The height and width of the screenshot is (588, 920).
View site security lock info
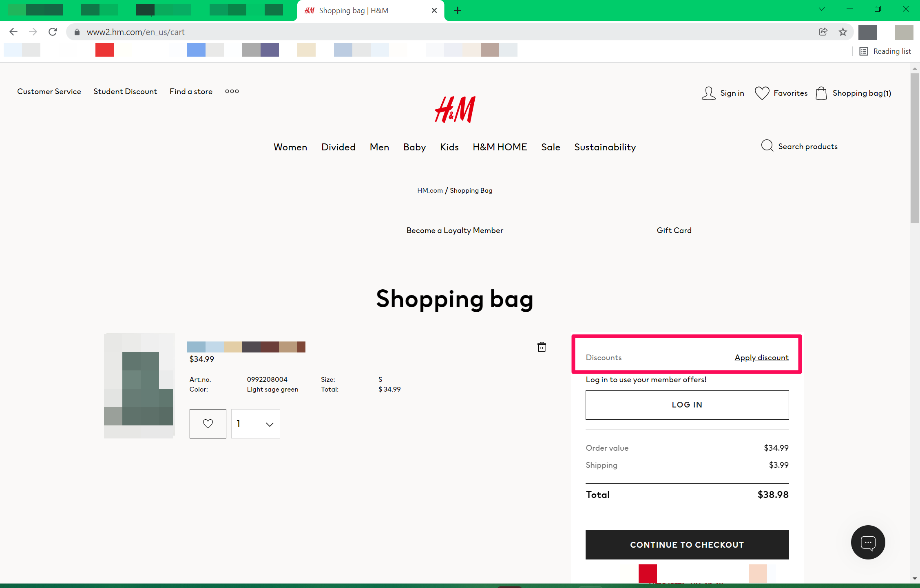pos(77,32)
